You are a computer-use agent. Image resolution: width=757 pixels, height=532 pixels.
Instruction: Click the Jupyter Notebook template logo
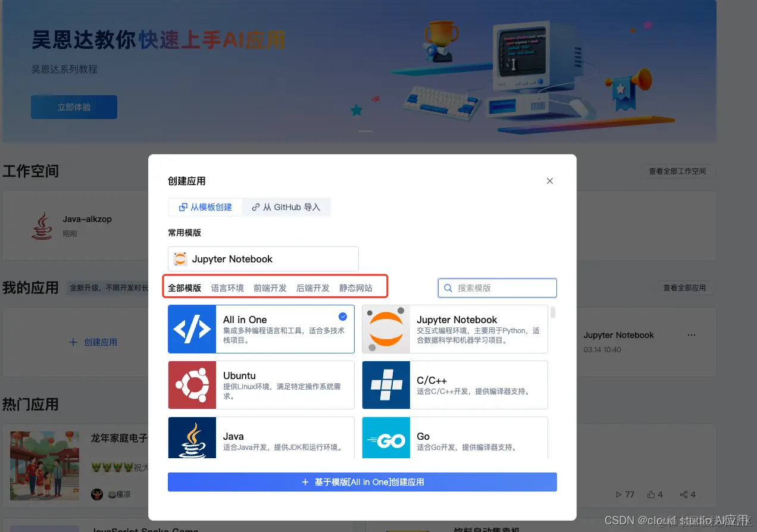tap(386, 329)
